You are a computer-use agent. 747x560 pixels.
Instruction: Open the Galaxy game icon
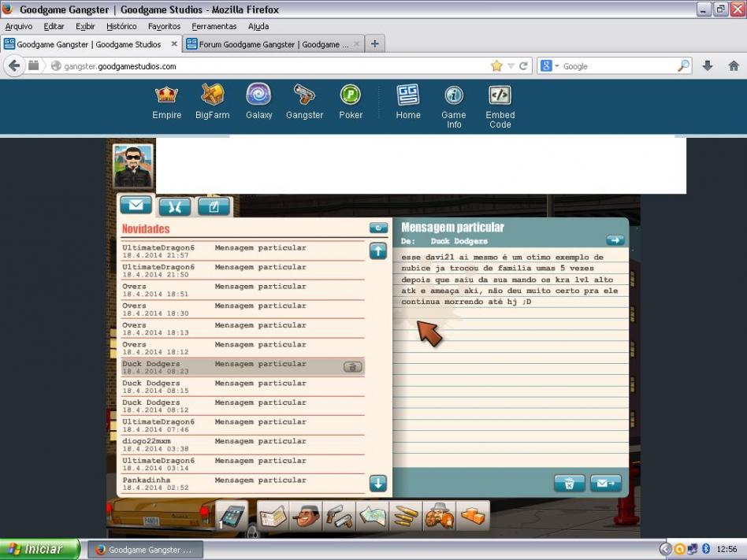click(x=258, y=95)
